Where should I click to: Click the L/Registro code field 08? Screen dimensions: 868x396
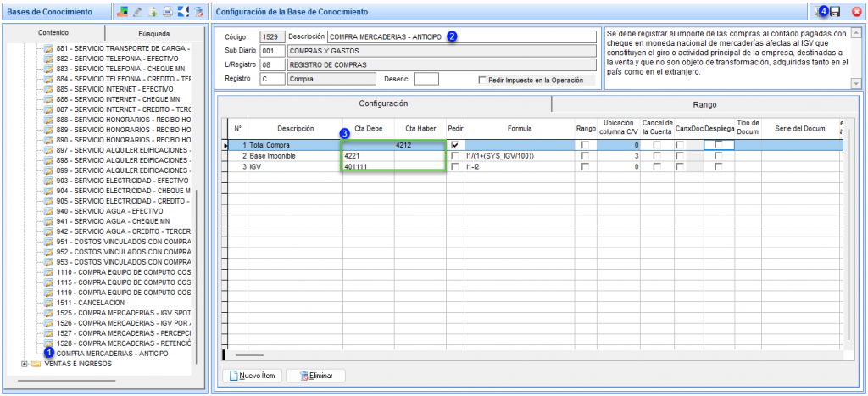[272, 64]
